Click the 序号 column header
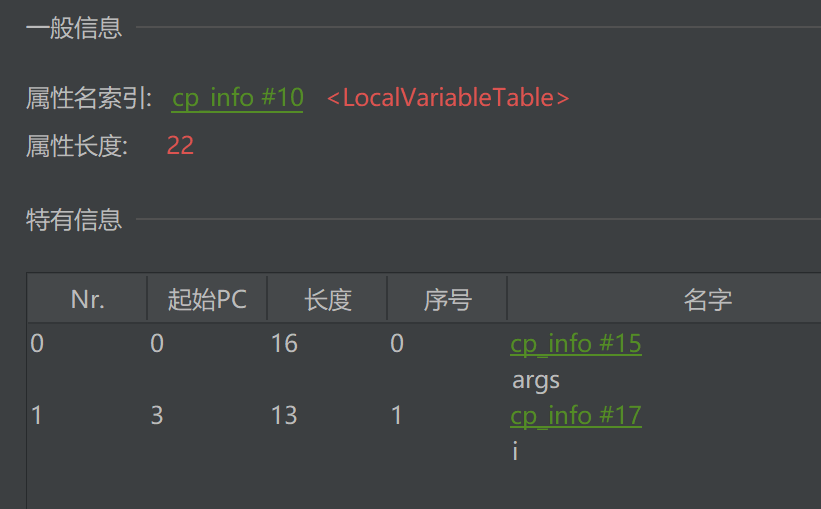The width and height of the screenshot is (821, 509). pyautogui.click(x=448, y=300)
